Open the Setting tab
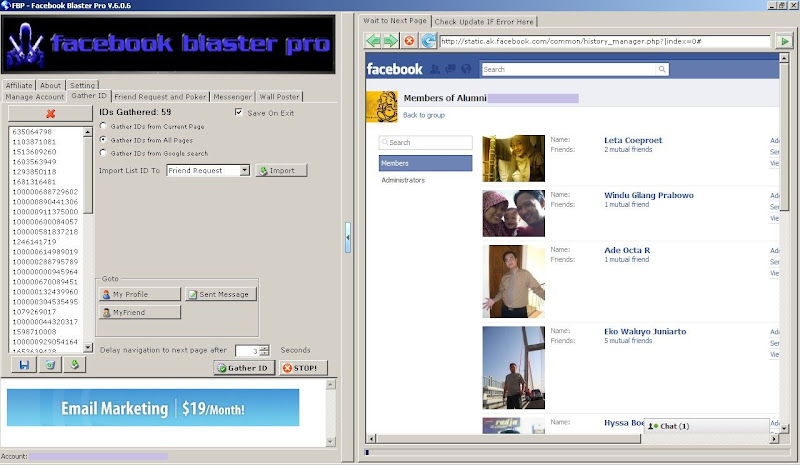The width and height of the screenshot is (800, 465). click(82, 85)
